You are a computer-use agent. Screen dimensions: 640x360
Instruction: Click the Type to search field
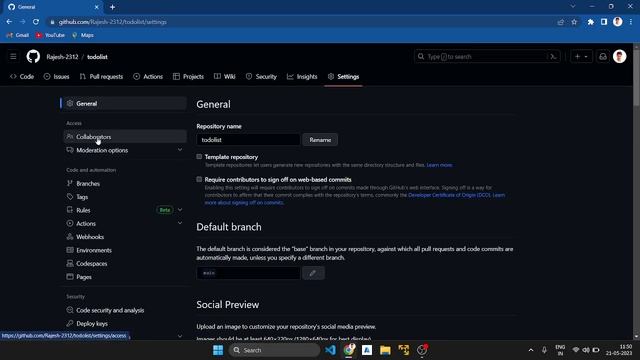click(487, 57)
